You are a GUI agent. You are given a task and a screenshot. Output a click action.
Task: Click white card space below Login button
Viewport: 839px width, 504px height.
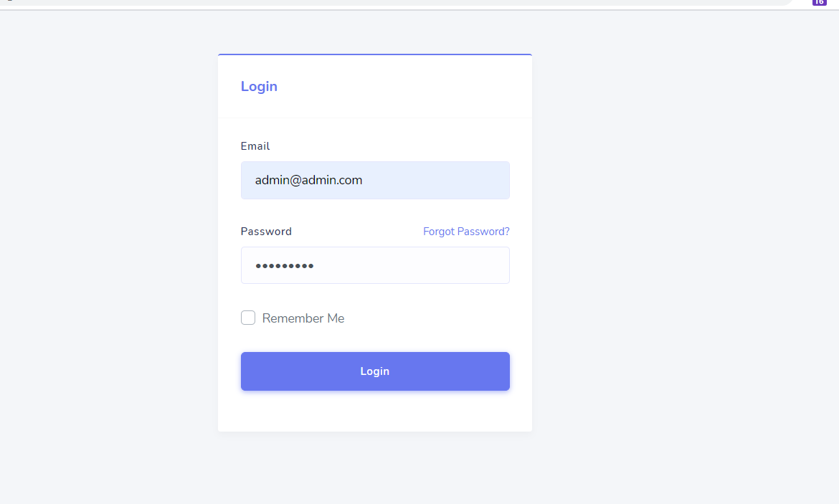375,412
